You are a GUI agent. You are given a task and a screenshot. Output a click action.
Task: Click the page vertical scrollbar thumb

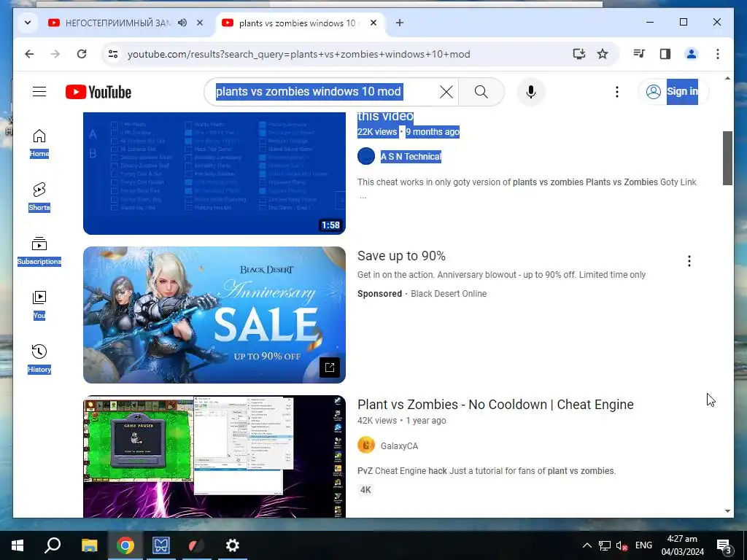[727, 158]
